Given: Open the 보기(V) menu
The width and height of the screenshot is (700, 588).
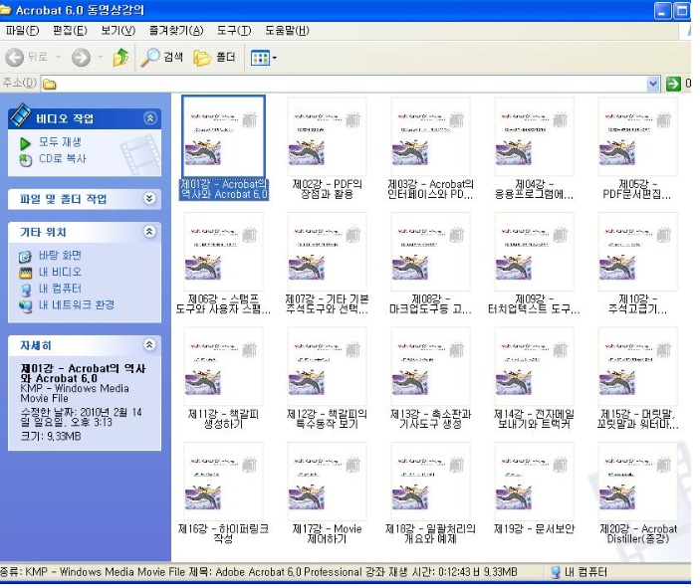Looking at the screenshot, I should tap(117, 30).
